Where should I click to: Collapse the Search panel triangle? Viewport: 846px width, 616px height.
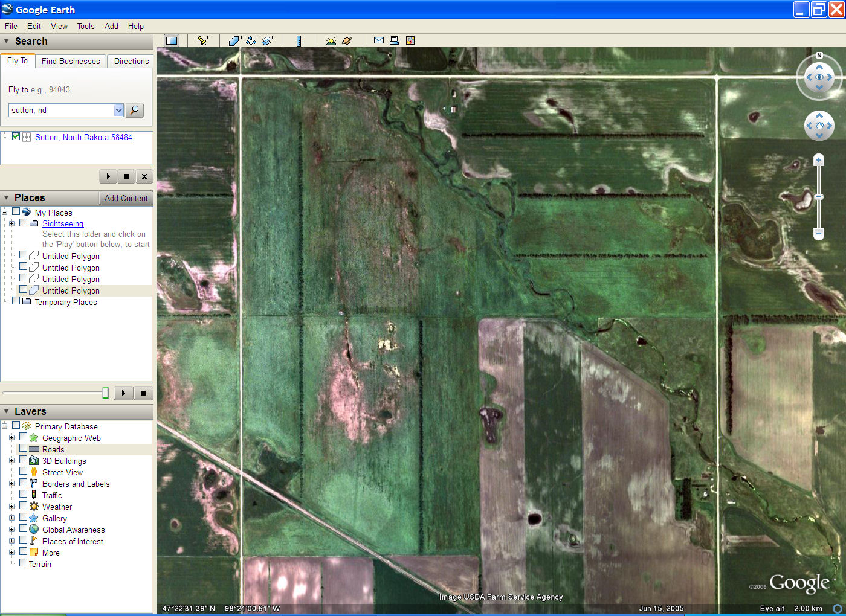click(7, 41)
